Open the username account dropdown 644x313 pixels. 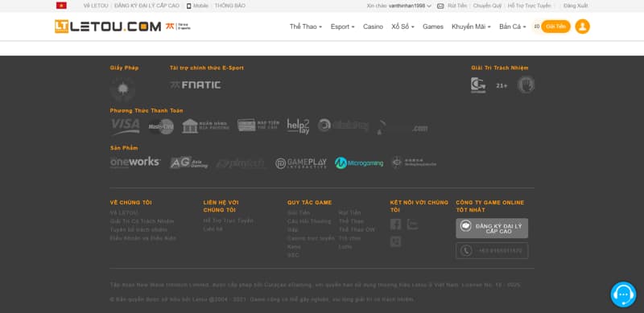410,6
